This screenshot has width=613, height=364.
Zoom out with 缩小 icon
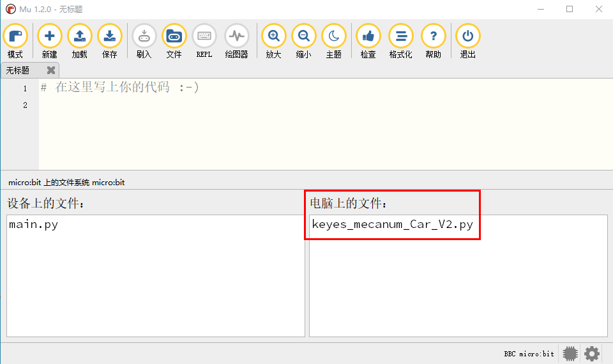[x=304, y=41]
